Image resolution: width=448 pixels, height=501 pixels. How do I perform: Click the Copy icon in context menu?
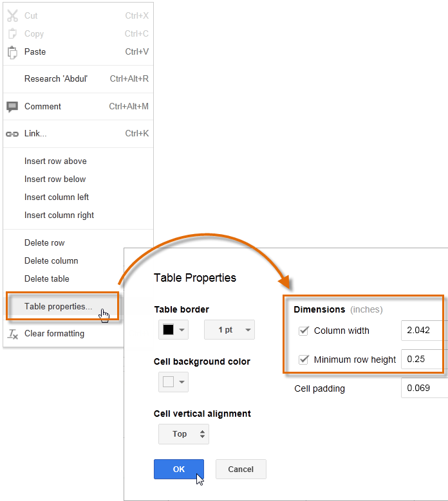click(x=12, y=33)
